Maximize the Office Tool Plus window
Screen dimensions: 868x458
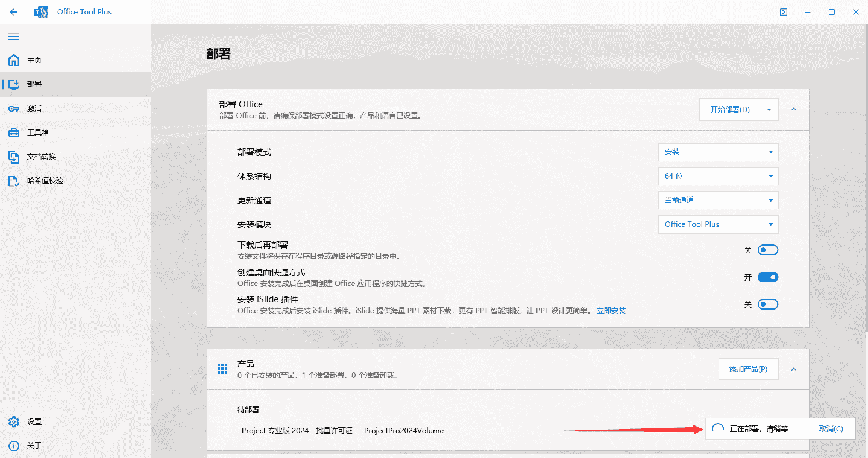(832, 12)
